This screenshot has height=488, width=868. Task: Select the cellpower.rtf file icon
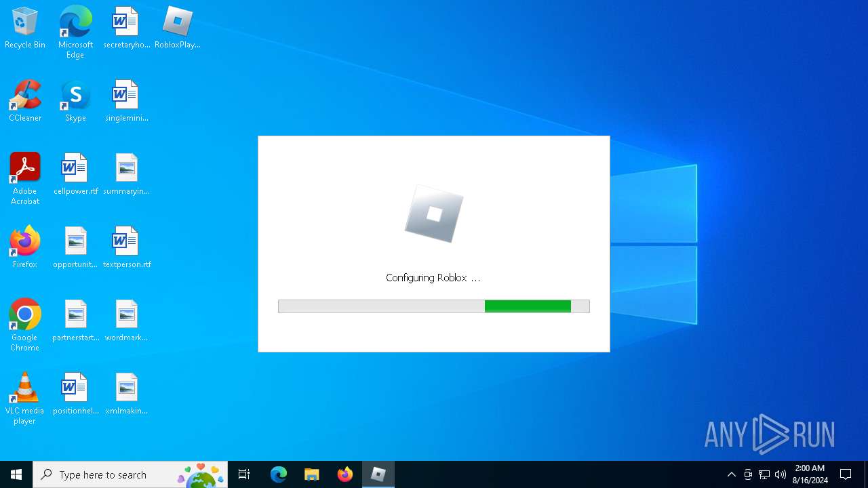pyautogui.click(x=75, y=174)
